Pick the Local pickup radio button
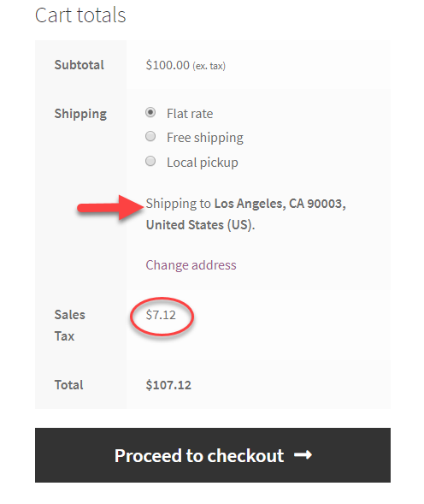The image size is (424, 504). [150, 161]
